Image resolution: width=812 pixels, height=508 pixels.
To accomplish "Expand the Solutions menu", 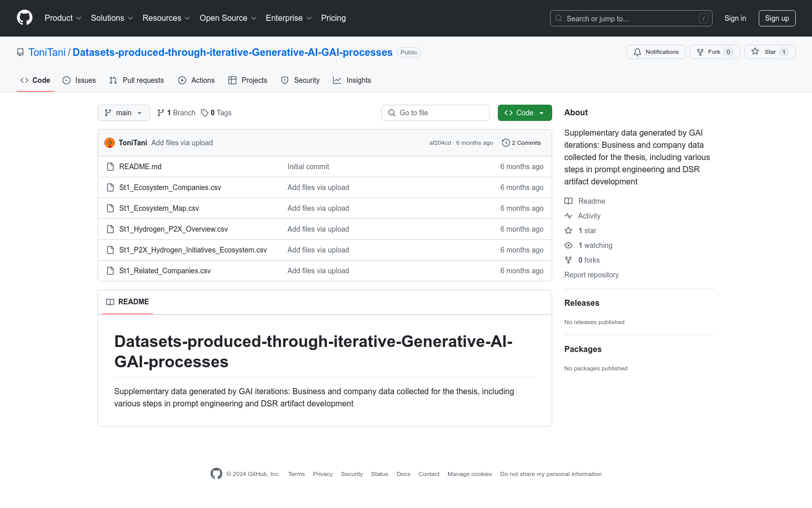I will click(x=112, y=18).
